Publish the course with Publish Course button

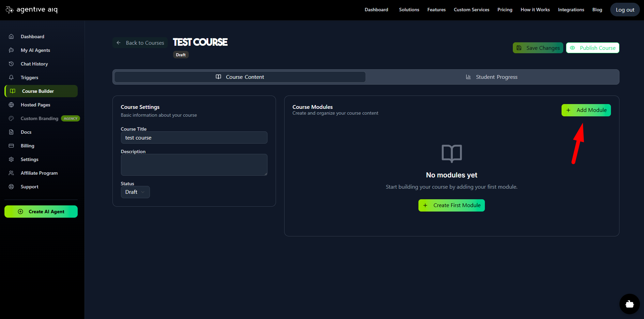593,48
